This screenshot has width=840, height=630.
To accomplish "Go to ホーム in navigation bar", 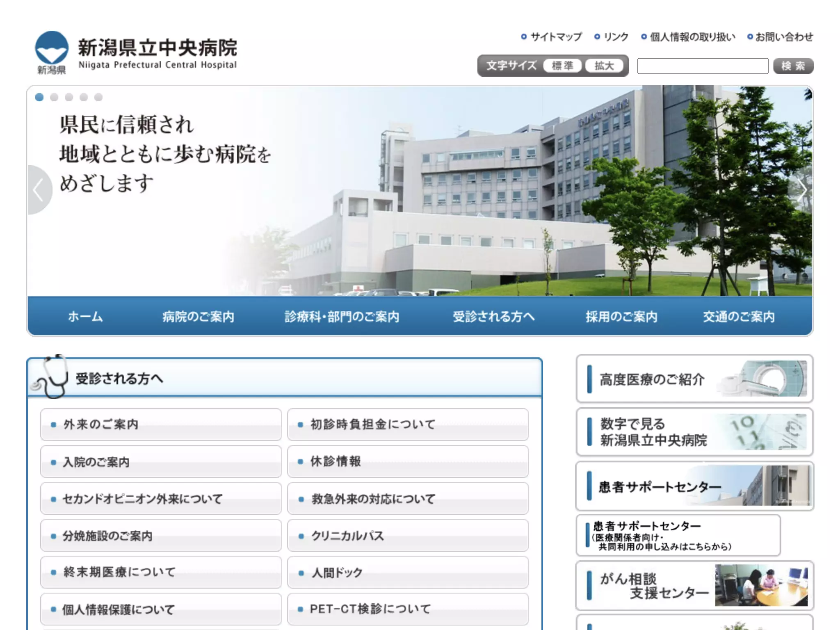I will point(85,316).
